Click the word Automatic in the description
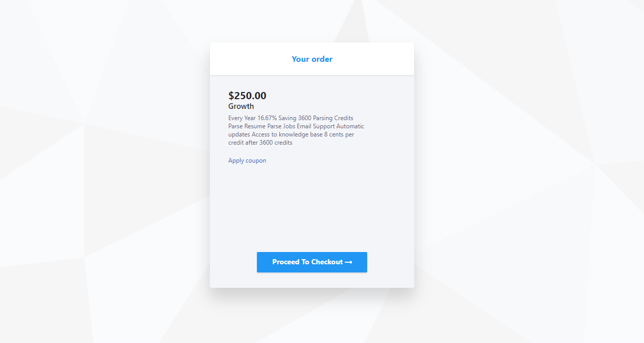 coord(350,126)
